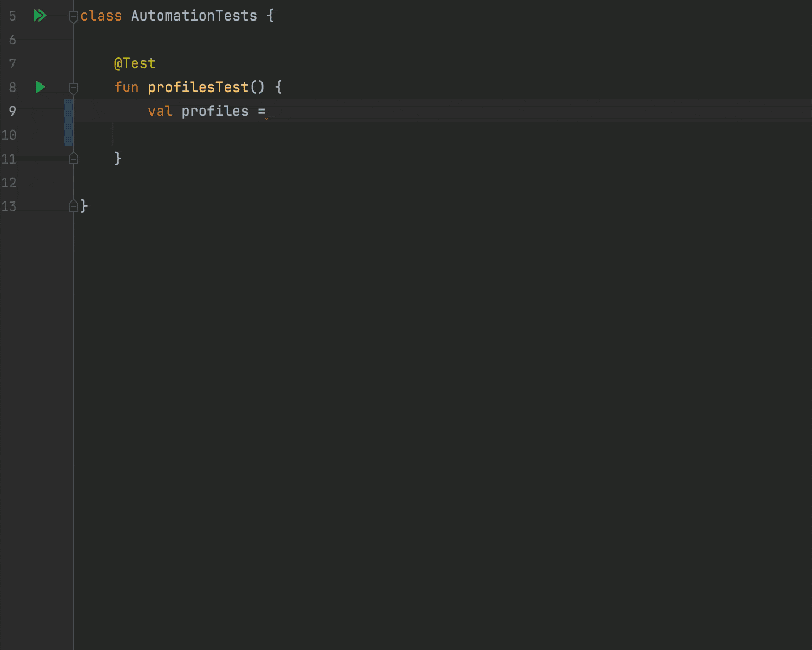812x650 pixels.
Task: Click the red error squiggle after equals sign
Action: (x=270, y=118)
